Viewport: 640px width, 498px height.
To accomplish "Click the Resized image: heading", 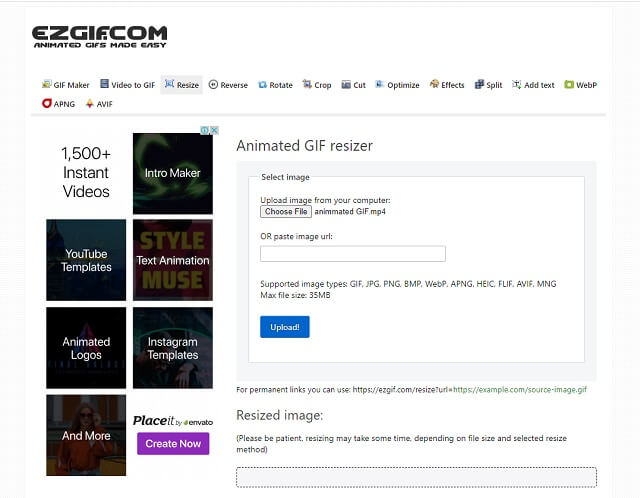I will point(280,416).
